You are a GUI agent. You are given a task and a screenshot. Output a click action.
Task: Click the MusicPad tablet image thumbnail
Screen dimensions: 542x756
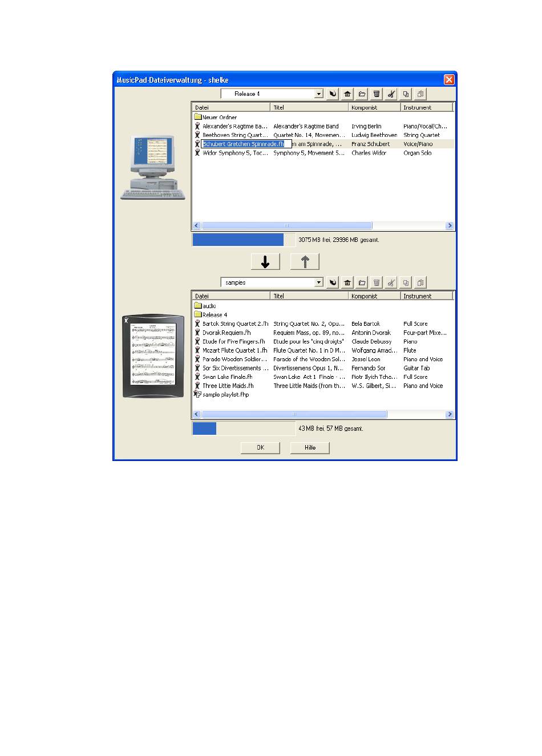coord(153,355)
